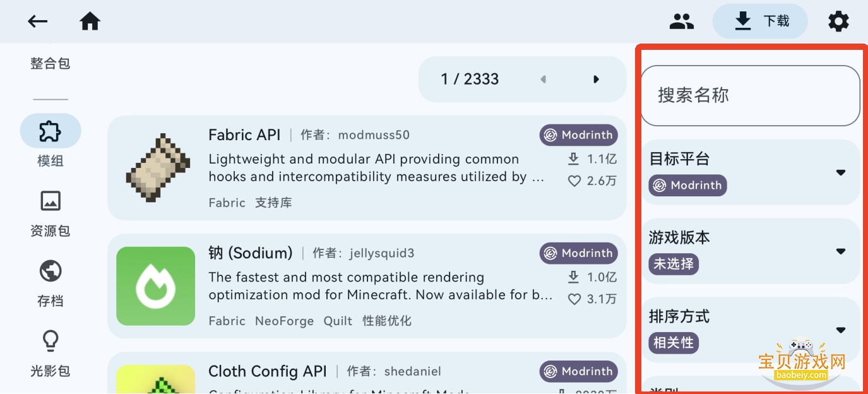Screen dimensions: 868x394
Task: Switch to the 整合包 tab
Action: click(x=51, y=63)
